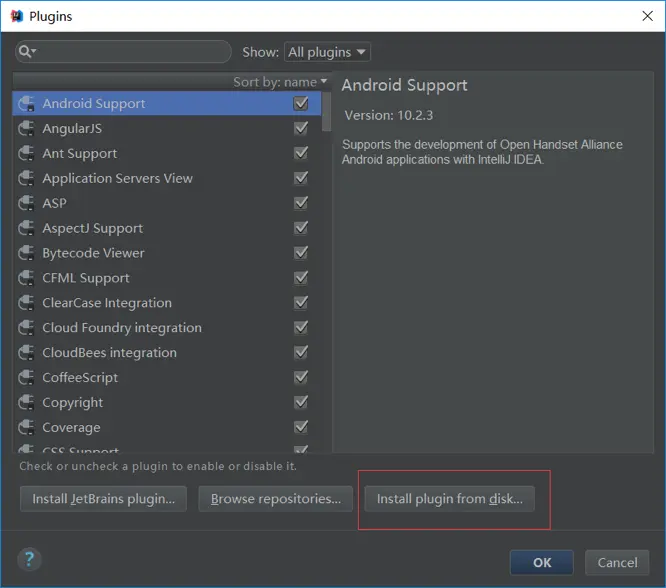Screen dimensions: 666x588
Task: Click the Application Servers View plugin icon
Action: pos(26,178)
